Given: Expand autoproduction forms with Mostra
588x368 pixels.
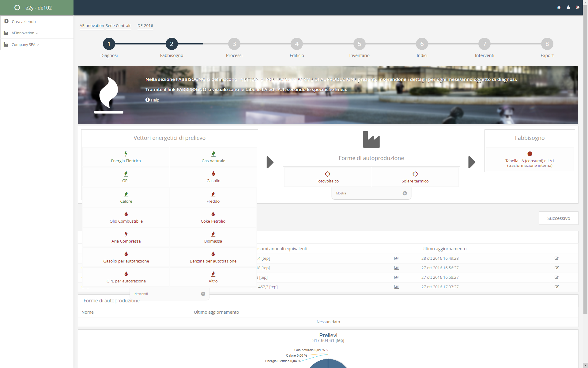Looking at the screenshot, I should tap(371, 193).
